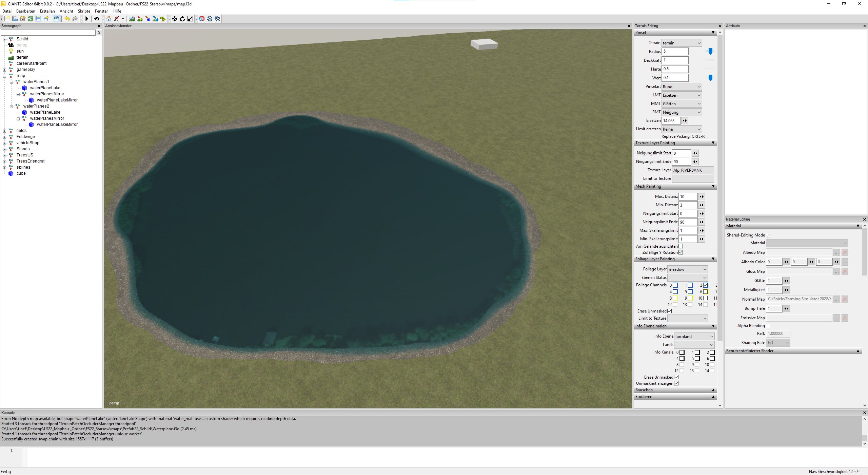Viewport: 868px width, 475px height.
Task: Uncheck Unmaskiert anzeigen checkbox
Action: [676, 383]
